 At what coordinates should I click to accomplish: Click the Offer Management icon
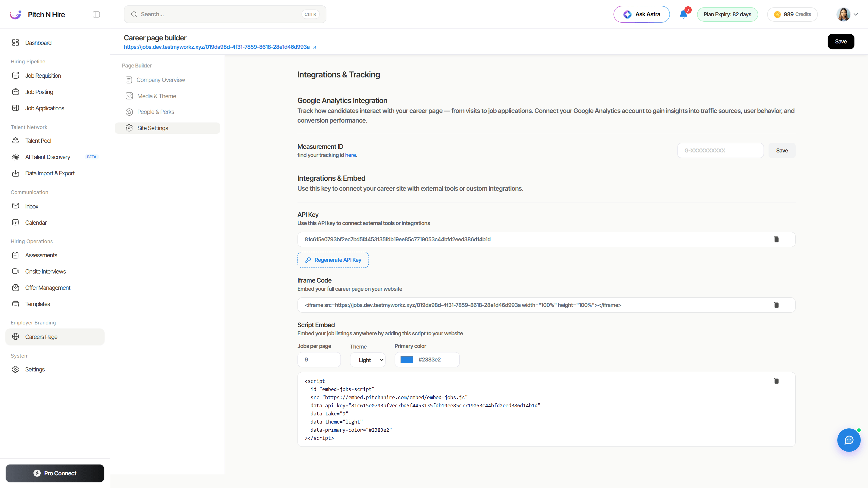point(15,288)
